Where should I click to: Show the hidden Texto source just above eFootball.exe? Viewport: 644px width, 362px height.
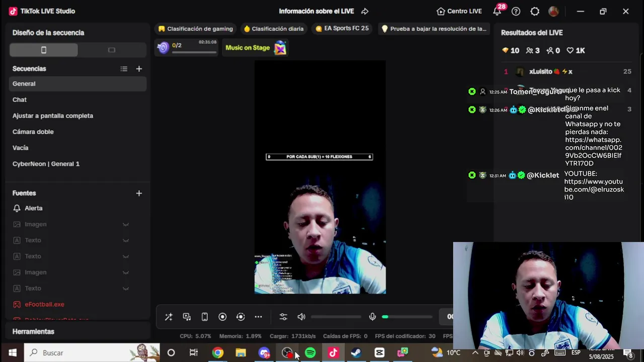pyautogui.click(x=126, y=289)
